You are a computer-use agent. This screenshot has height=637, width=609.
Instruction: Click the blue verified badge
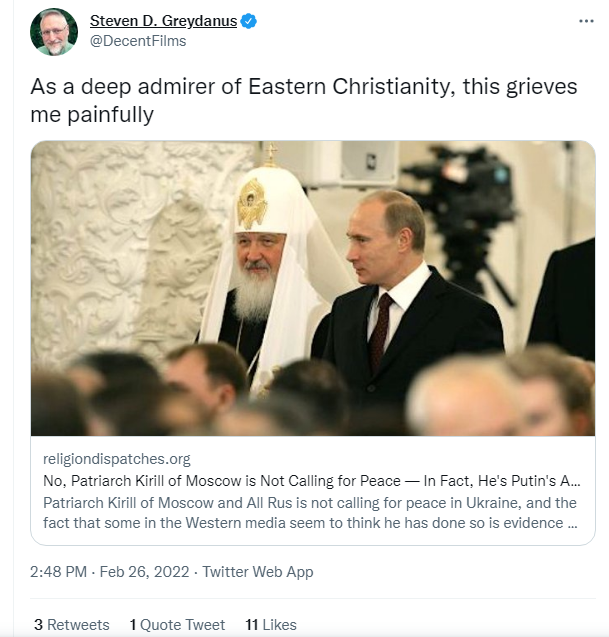click(249, 21)
